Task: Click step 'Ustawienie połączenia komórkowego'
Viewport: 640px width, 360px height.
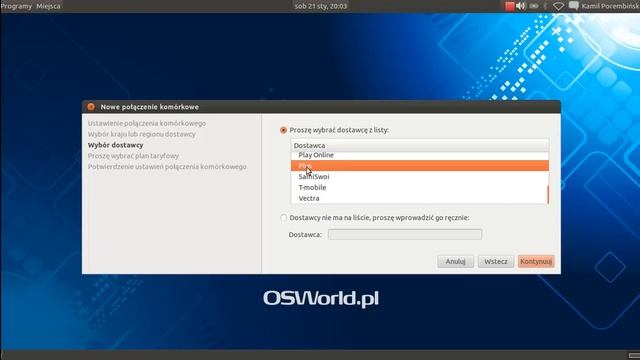Action: point(147,123)
